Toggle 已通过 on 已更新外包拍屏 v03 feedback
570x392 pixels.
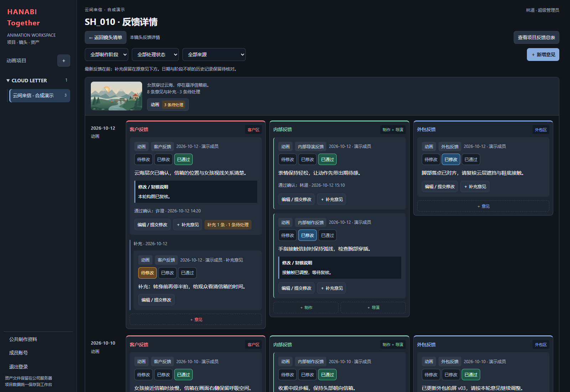click(471, 375)
